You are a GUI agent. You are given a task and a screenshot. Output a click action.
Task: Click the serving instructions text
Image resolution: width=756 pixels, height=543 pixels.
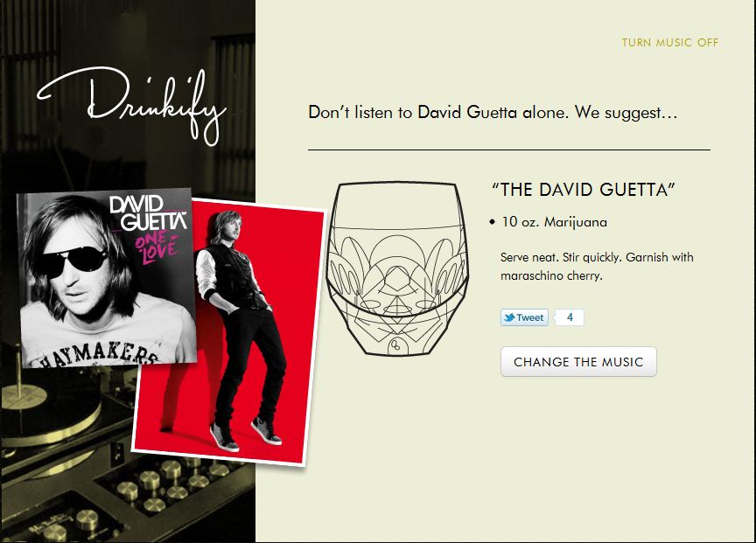coord(597,266)
